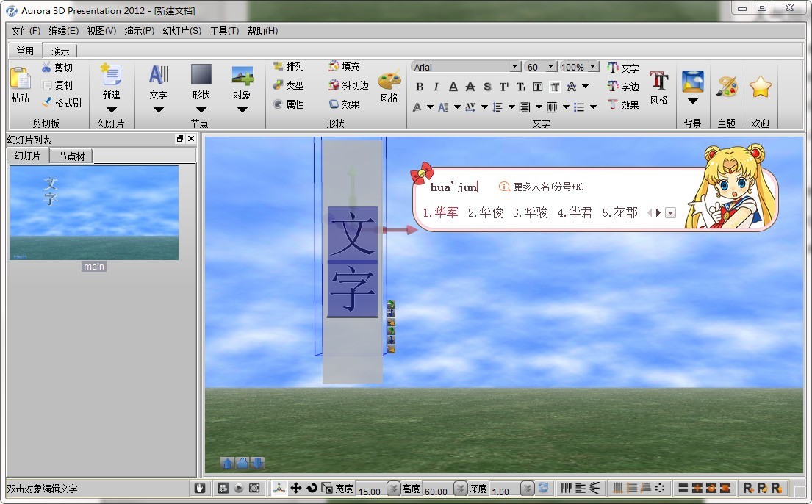Select the 新建 (New Slide) tool
812x504 pixels.
click(x=112, y=81)
